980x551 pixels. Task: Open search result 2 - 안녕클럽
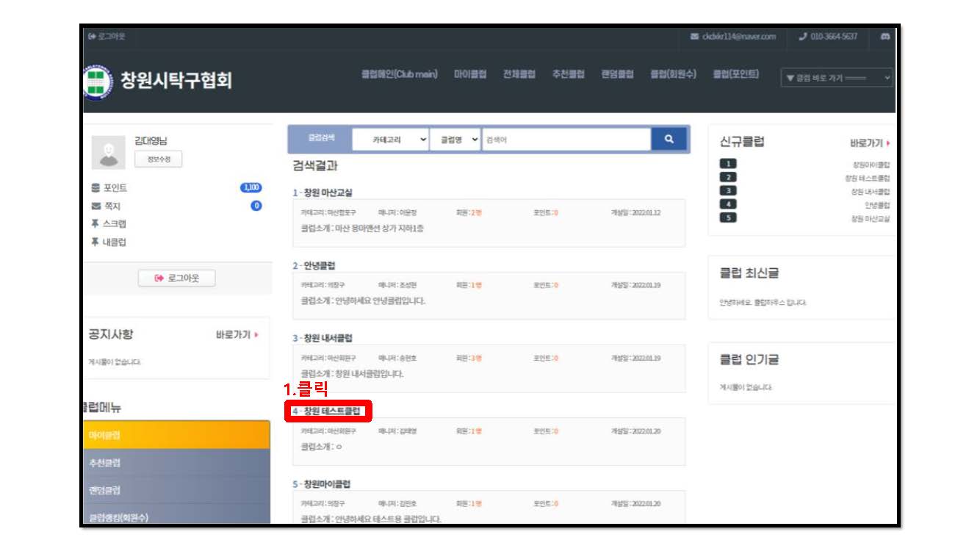pos(314,265)
